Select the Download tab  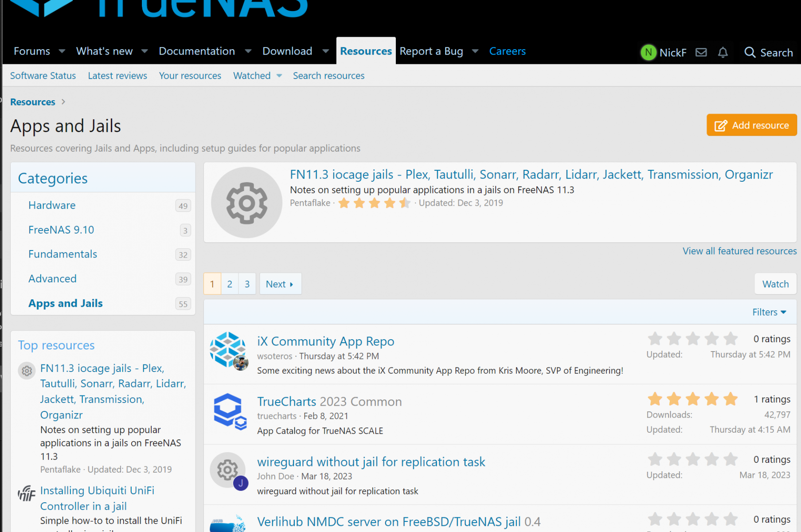[287, 51]
